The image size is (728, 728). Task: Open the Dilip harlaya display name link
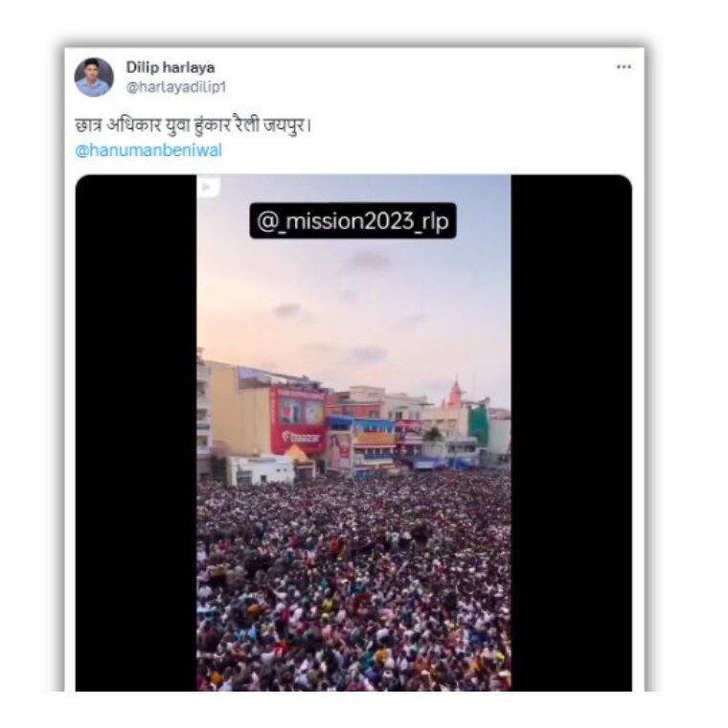(x=171, y=67)
